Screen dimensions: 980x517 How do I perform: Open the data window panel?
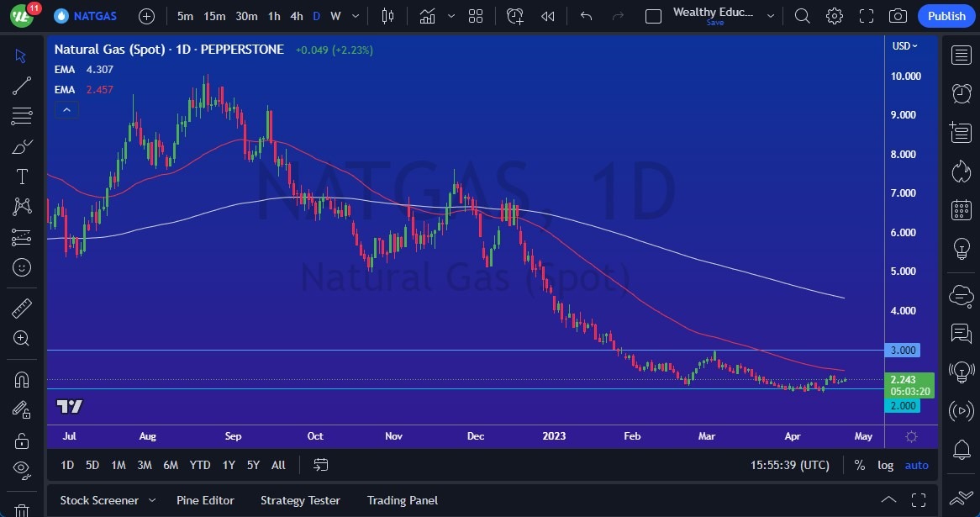pos(962,132)
